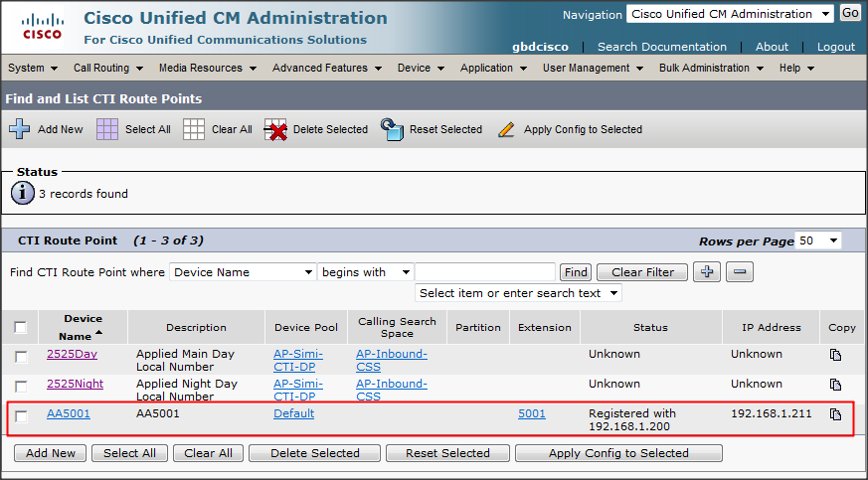The image size is (868, 480).
Task: Open the 2525Day device link
Action: coord(72,354)
